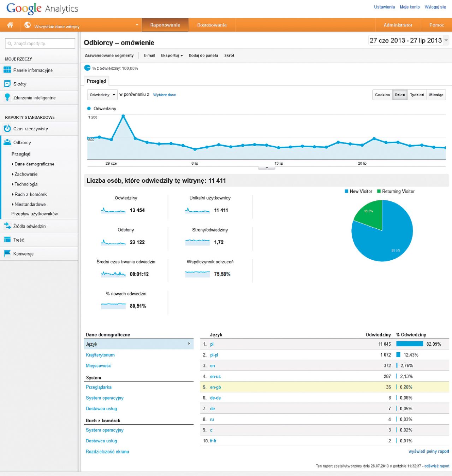Click the Źródła odwiedzin arrow icon
The height and width of the screenshot is (476, 452).
click(7, 226)
